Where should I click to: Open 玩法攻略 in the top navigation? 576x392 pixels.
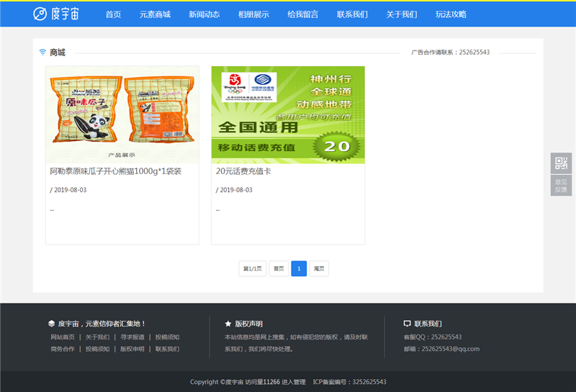pyautogui.click(x=451, y=14)
